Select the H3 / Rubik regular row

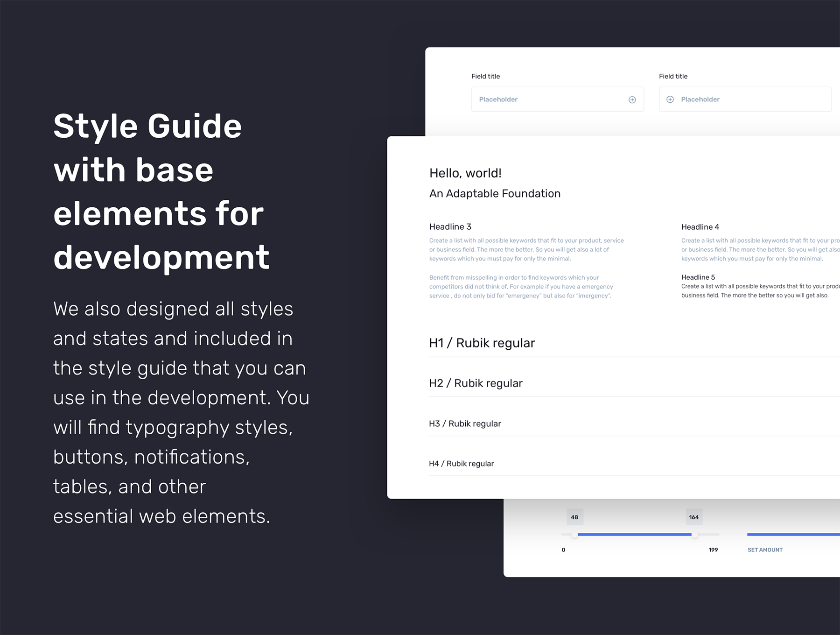tap(465, 423)
